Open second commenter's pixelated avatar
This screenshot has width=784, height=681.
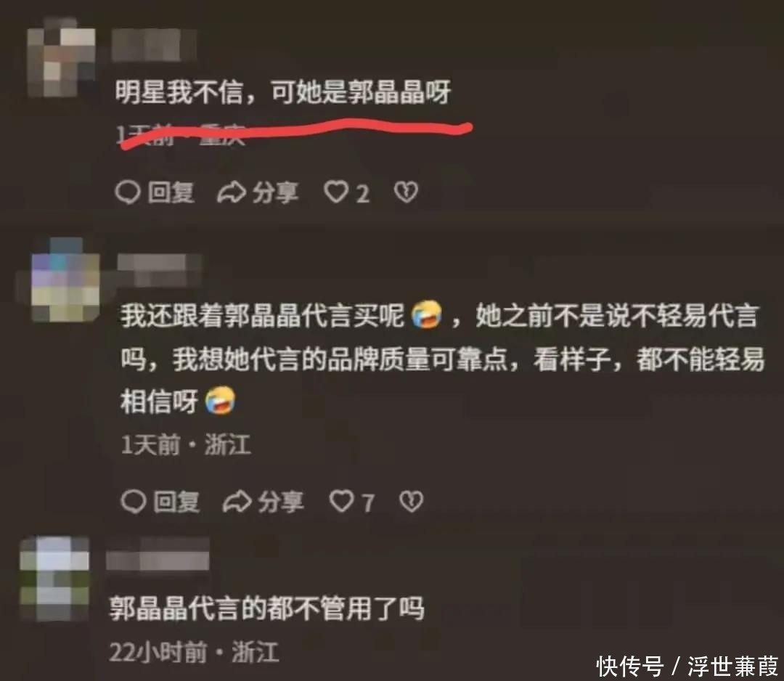[65, 280]
